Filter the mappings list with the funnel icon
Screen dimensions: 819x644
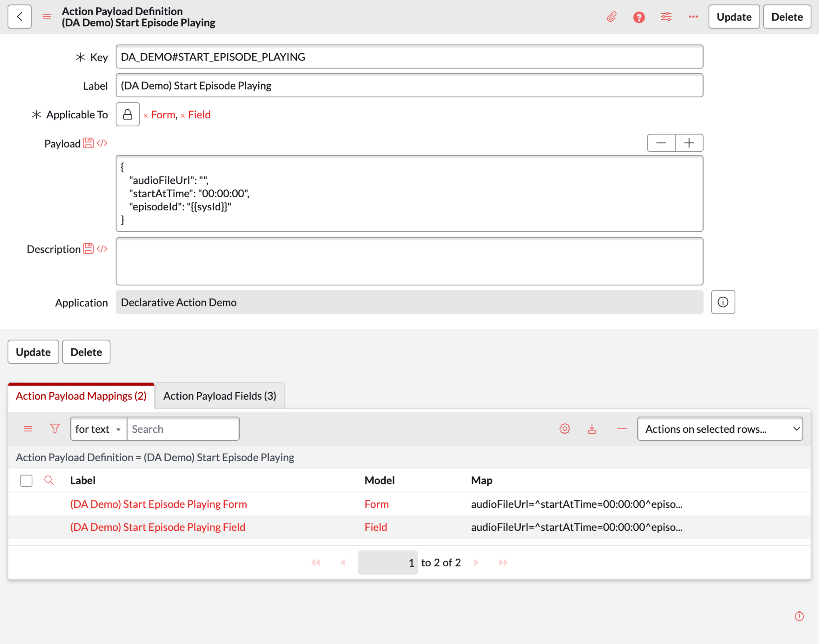(55, 428)
